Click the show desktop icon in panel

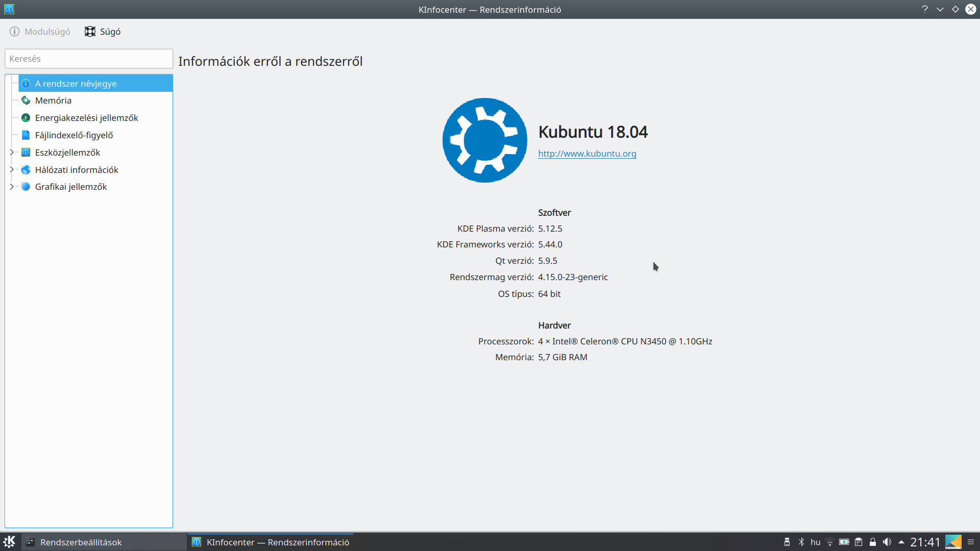(x=953, y=542)
